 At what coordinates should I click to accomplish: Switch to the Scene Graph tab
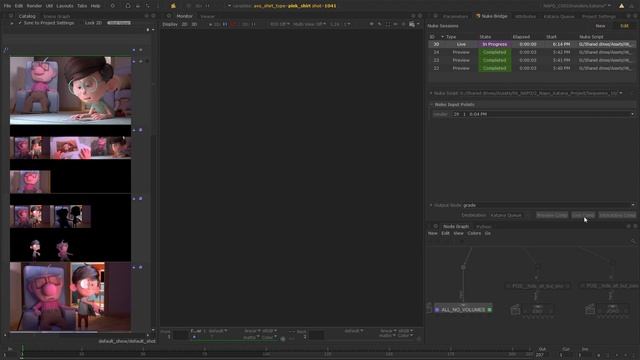click(x=57, y=17)
